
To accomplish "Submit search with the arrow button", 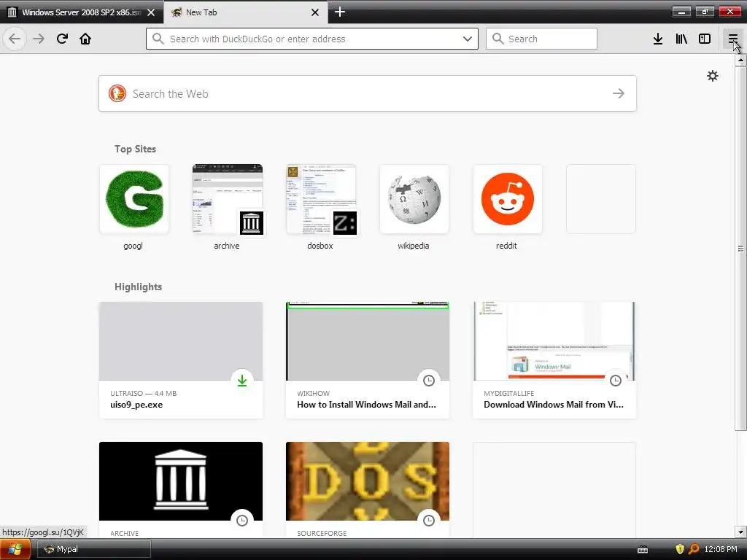I will [619, 93].
